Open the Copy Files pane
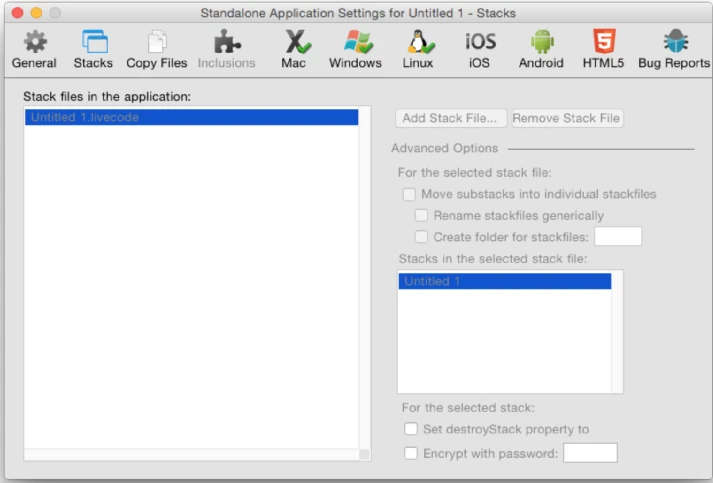This screenshot has width=713, height=483. click(156, 50)
